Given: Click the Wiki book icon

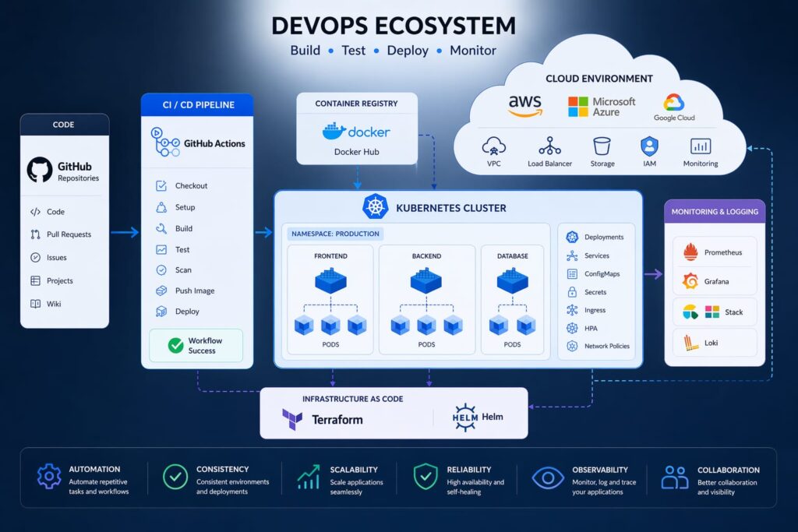Looking at the screenshot, I should (35, 304).
